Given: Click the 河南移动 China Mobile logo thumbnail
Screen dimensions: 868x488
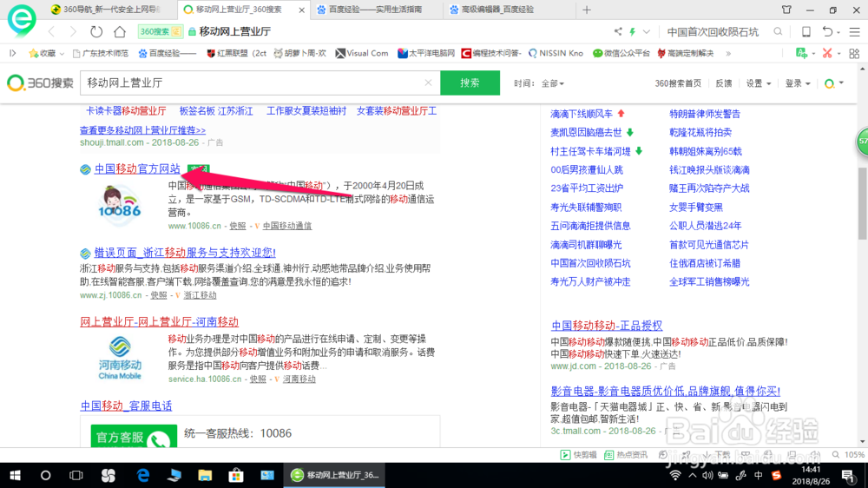Looking at the screenshot, I should coord(120,359).
